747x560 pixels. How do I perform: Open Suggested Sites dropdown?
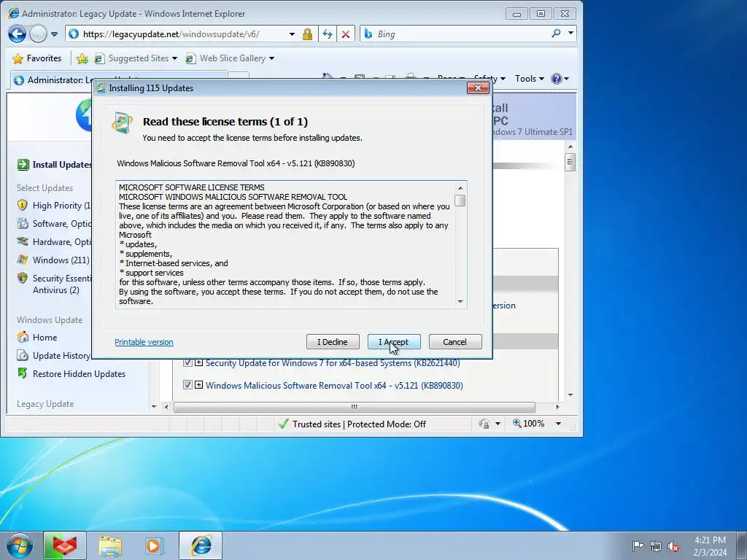(136, 58)
